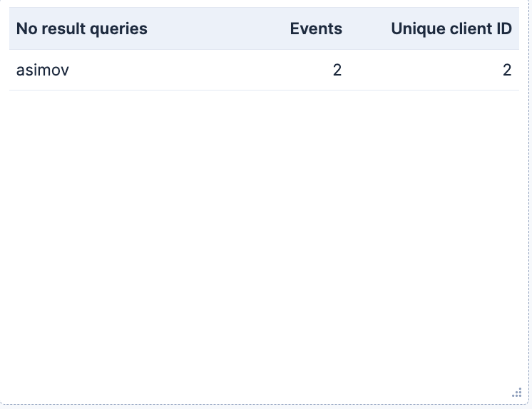Viewport: 532px width, 409px height.
Task: Click the separator line under asimov row
Action: click(264, 90)
